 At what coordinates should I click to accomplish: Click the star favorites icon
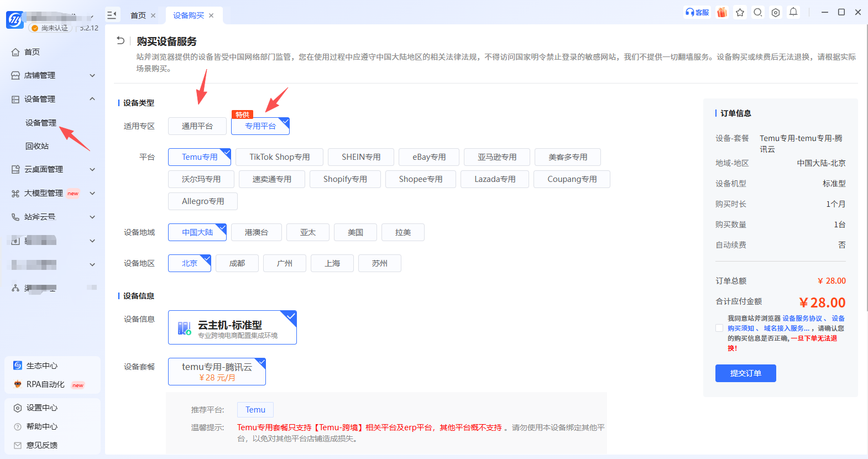tap(740, 12)
